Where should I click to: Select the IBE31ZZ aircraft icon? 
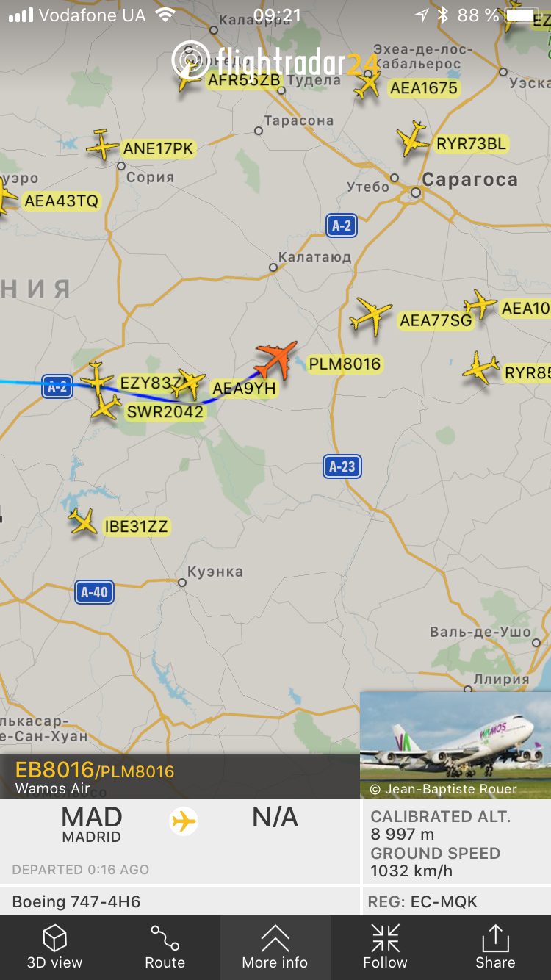pos(83,522)
